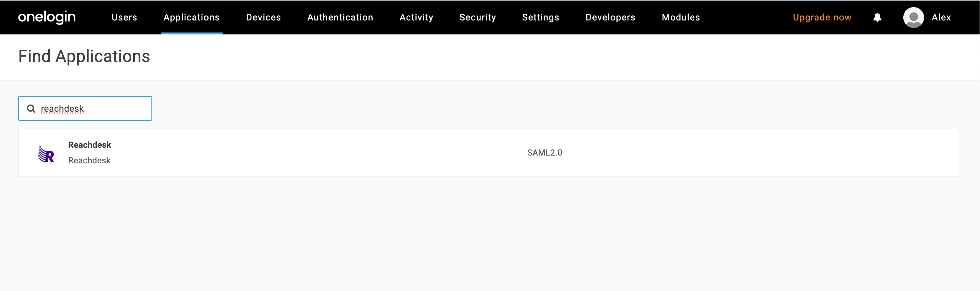
Task: Click the search magnifier icon
Action: click(x=31, y=109)
